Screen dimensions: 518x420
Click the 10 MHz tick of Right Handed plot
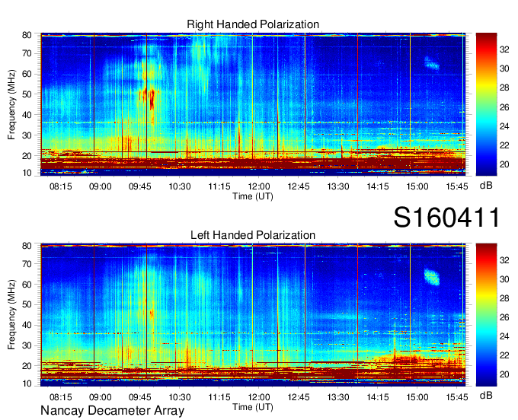(27, 173)
